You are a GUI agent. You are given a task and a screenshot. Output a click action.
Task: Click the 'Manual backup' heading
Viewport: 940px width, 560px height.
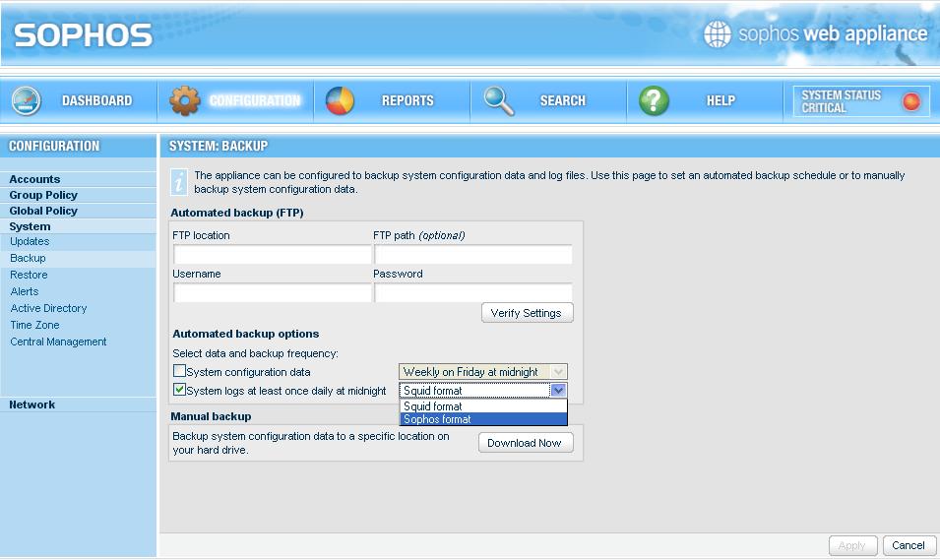[211, 416]
